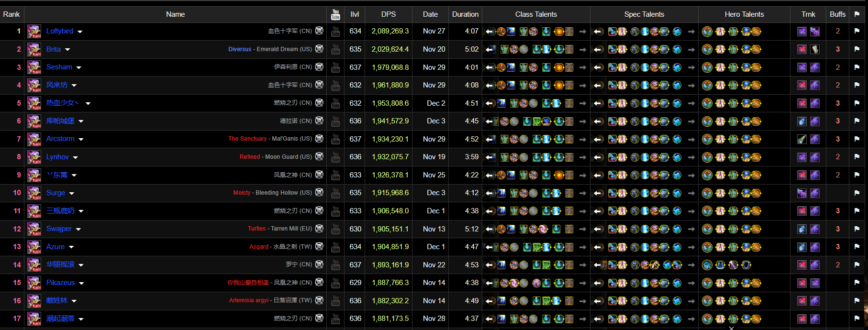Screen dimensions: 868x330
Task: Click the YouTube icon in Lynhov's row
Action: click(x=335, y=157)
